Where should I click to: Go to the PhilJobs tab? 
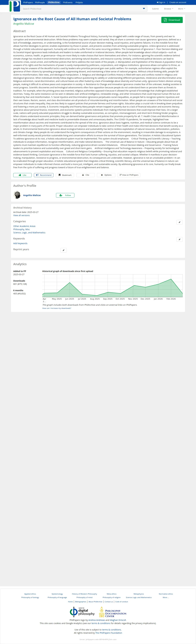click(x=79, y=2)
